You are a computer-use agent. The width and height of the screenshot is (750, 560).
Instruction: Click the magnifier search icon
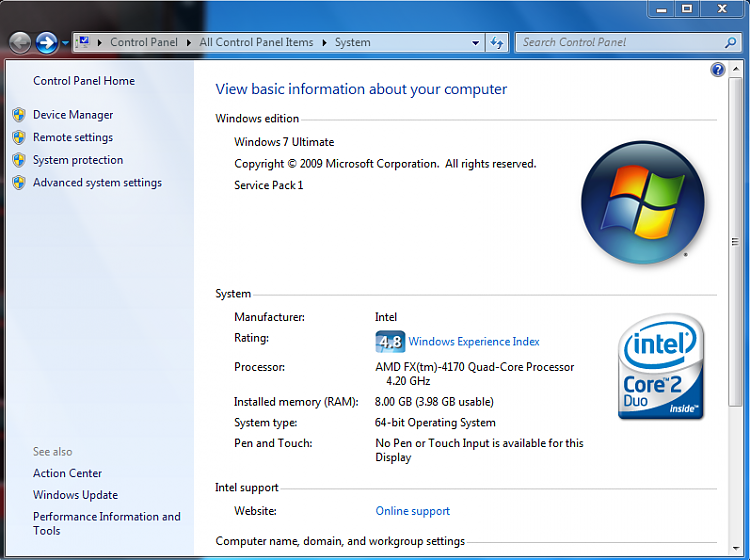[x=730, y=43]
